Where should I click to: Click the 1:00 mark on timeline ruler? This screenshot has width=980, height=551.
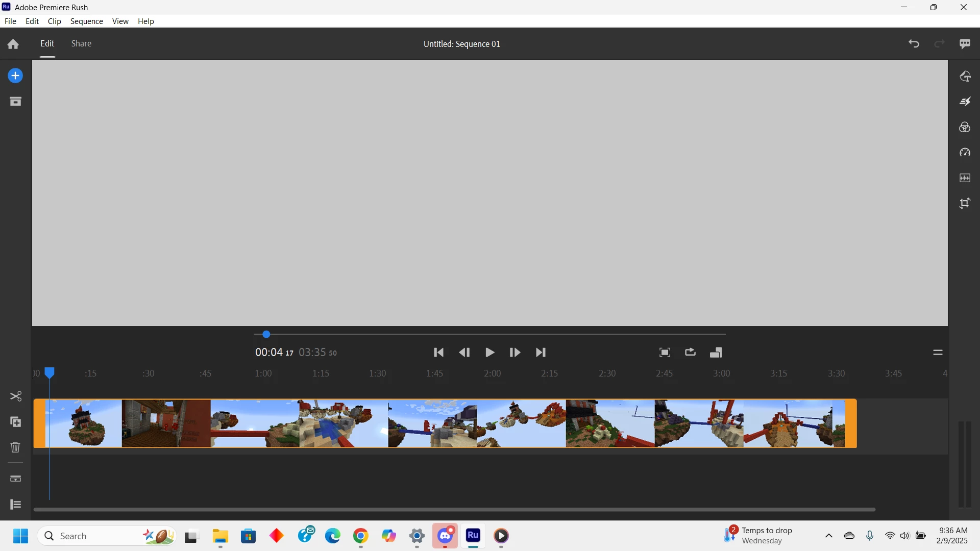(263, 373)
